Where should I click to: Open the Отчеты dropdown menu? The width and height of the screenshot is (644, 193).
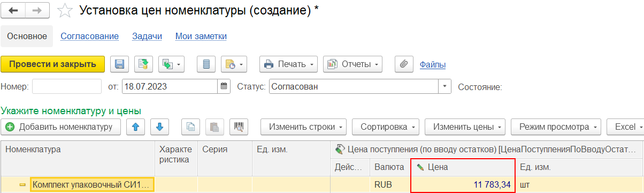(x=352, y=64)
